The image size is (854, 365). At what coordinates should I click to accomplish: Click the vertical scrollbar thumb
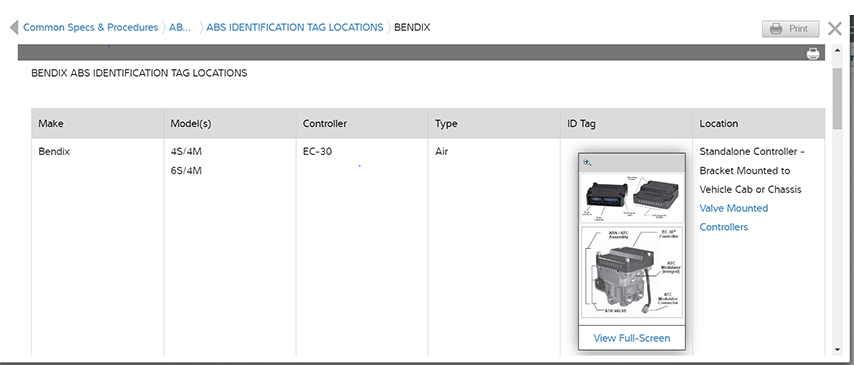[837, 99]
